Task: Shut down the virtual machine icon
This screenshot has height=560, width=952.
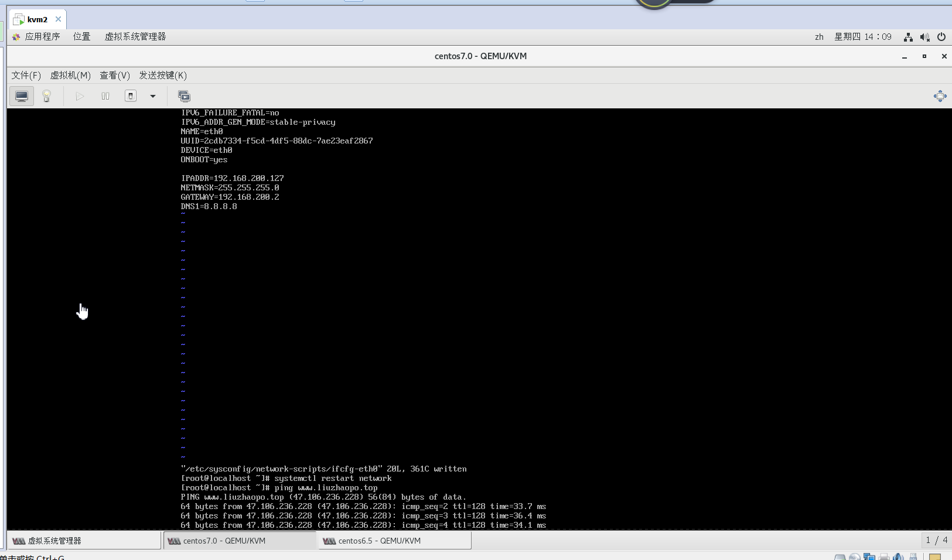Action: pyautogui.click(x=131, y=96)
